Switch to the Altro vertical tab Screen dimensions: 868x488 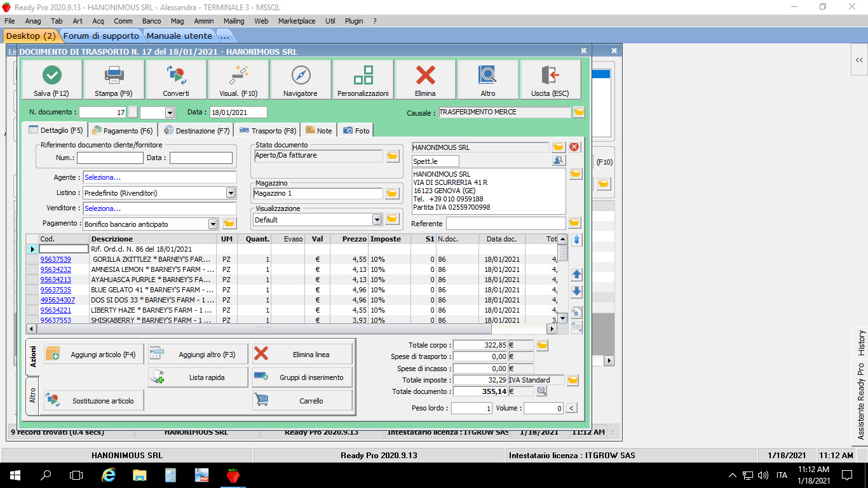pyautogui.click(x=32, y=396)
